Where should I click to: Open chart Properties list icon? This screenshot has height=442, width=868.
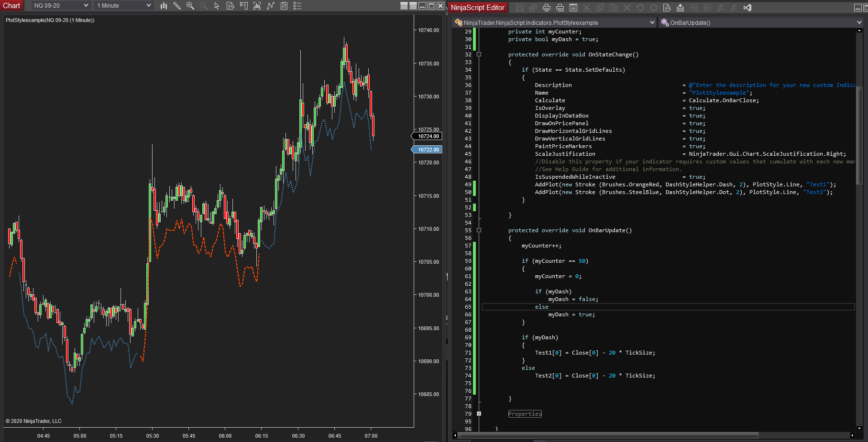pyautogui.click(x=297, y=6)
